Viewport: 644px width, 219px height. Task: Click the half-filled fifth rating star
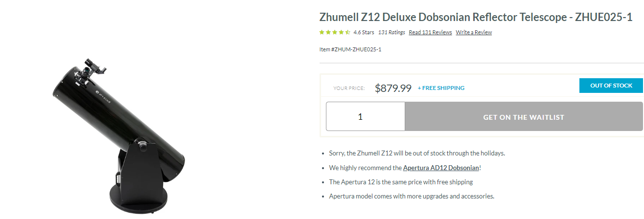tap(347, 33)
